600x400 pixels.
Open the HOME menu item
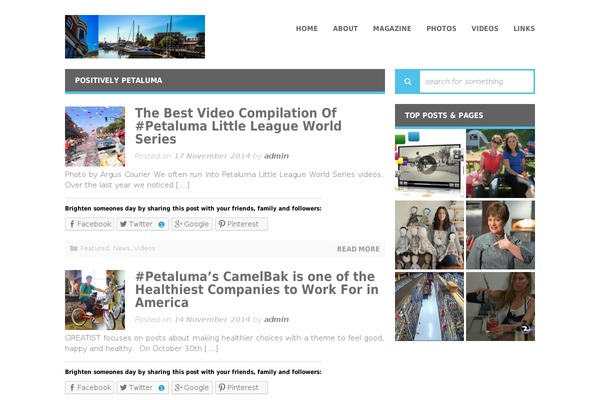(307, 29)
